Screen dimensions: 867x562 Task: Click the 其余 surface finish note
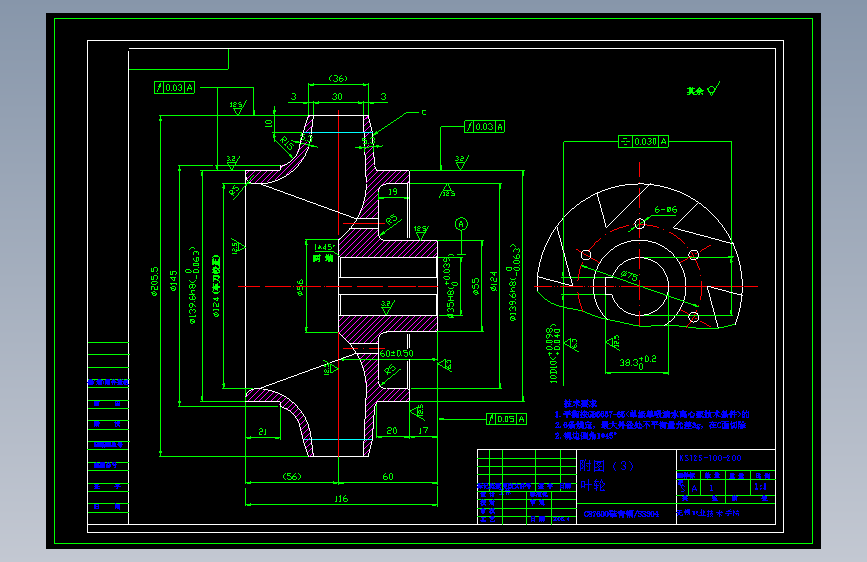click(x=695, y=91)
